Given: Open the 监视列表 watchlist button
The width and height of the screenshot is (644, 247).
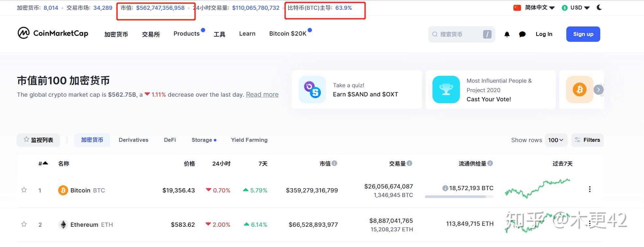Looking at the screenshot, I should tap(39, 140).
